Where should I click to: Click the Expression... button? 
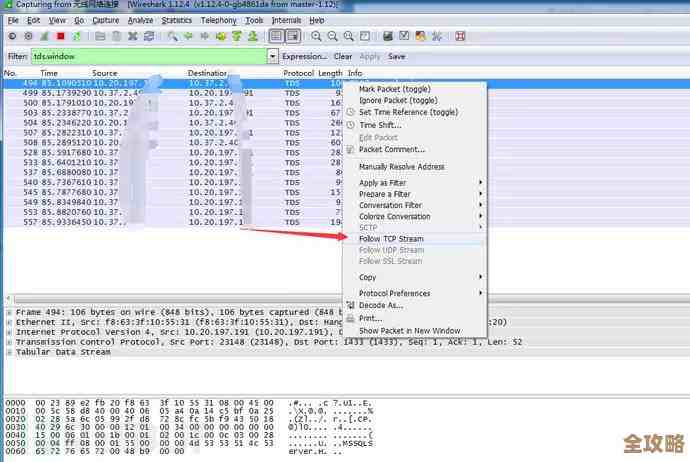(x=305, y=57)
